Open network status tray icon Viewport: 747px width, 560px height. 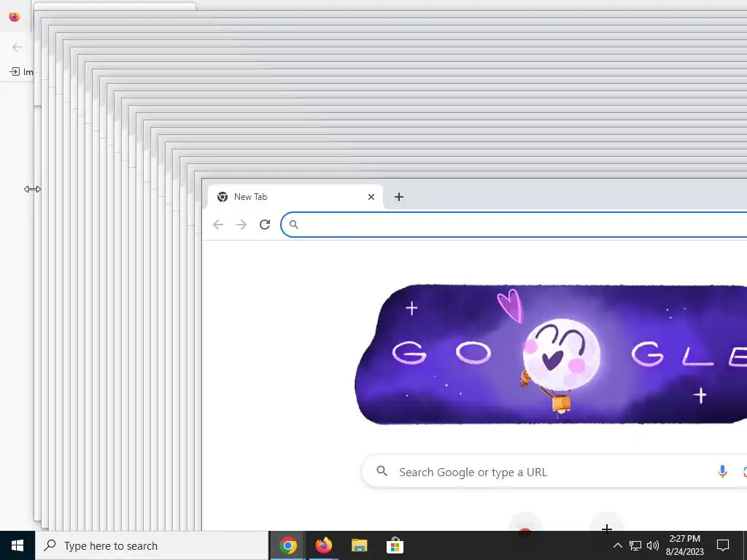[635, 545]
